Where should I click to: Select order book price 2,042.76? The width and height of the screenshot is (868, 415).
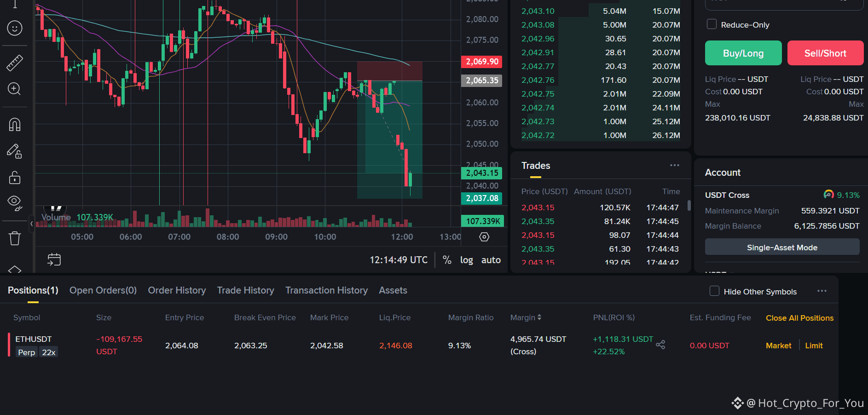click(538, 80)
